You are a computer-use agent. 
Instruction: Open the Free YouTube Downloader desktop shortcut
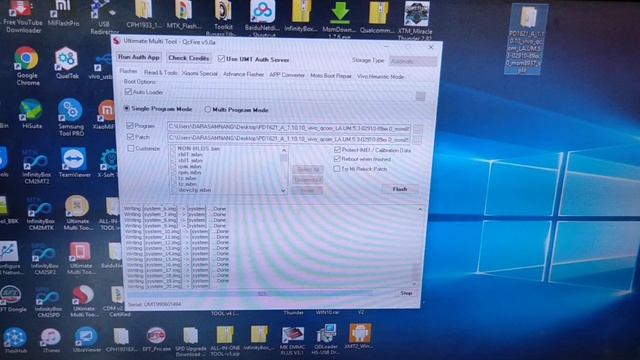click(x=22, y=16)
